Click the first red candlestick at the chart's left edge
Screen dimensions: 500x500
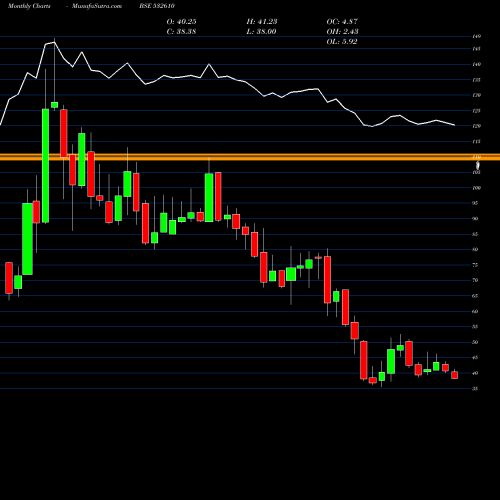point(9,278)
